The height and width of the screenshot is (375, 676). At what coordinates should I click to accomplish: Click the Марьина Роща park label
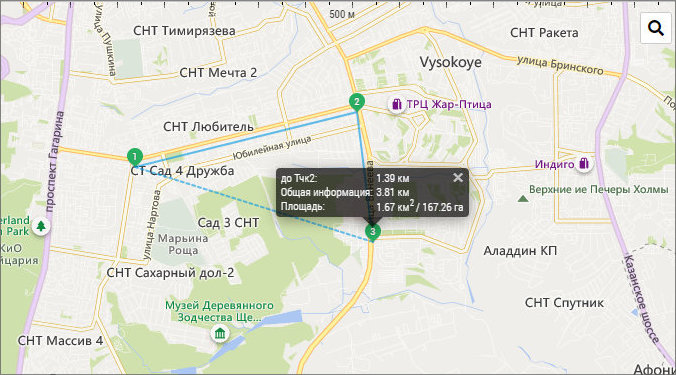tap(183, 244)
